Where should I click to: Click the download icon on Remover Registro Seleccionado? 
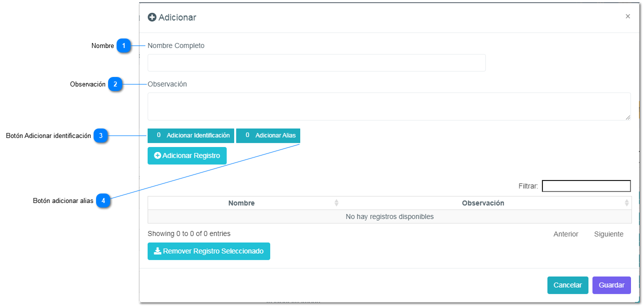(x=158, y=251)
